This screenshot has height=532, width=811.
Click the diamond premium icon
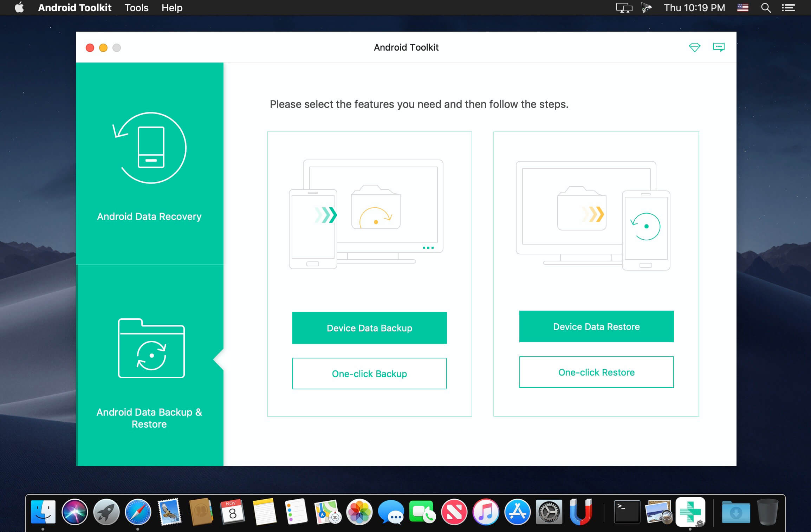coord(694,47)
